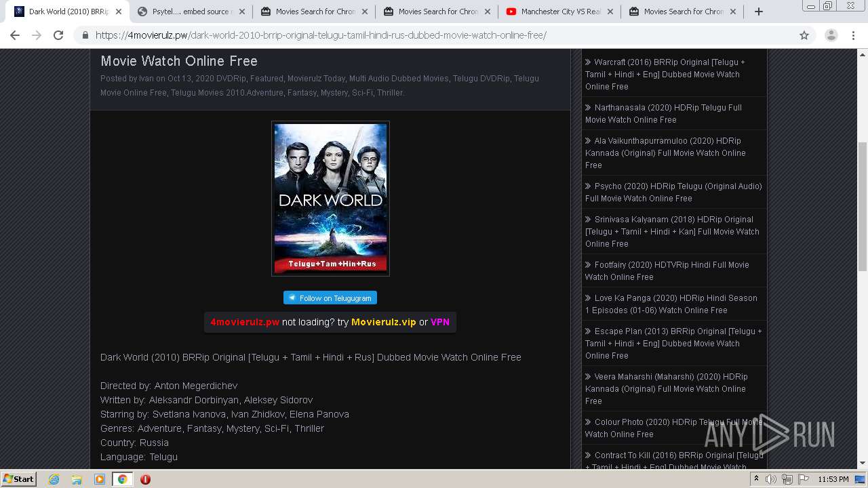Open the Chrome three-dot menu
The image size is (868, 488).
point(854,35)
